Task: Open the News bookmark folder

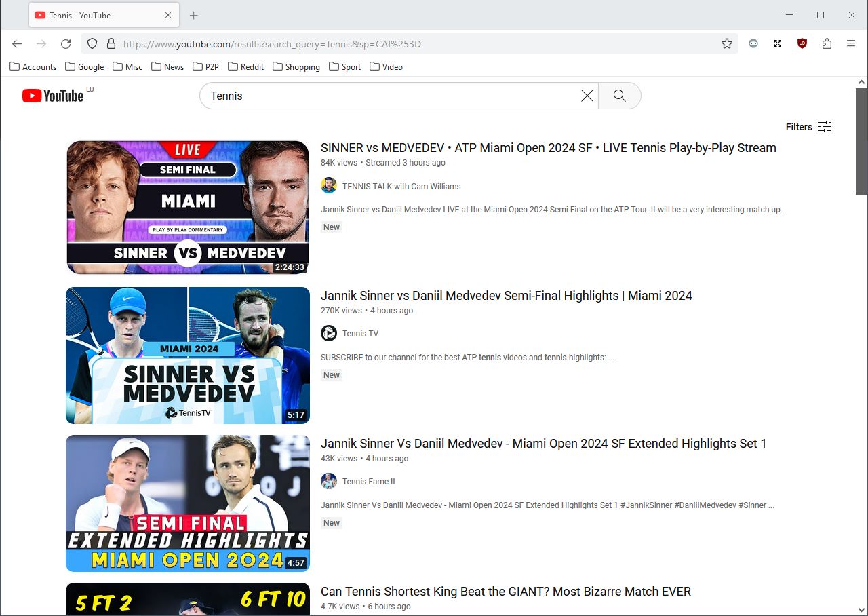Action: point(167,66)
